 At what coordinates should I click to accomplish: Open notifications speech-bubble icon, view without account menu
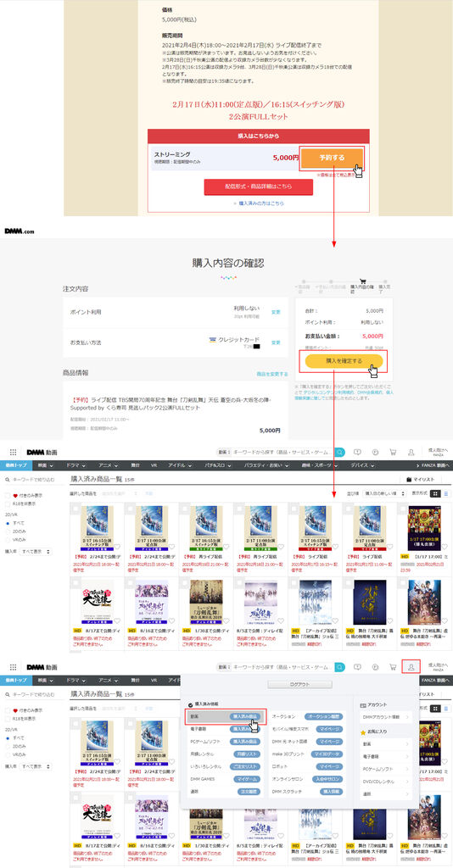point(357,452)
